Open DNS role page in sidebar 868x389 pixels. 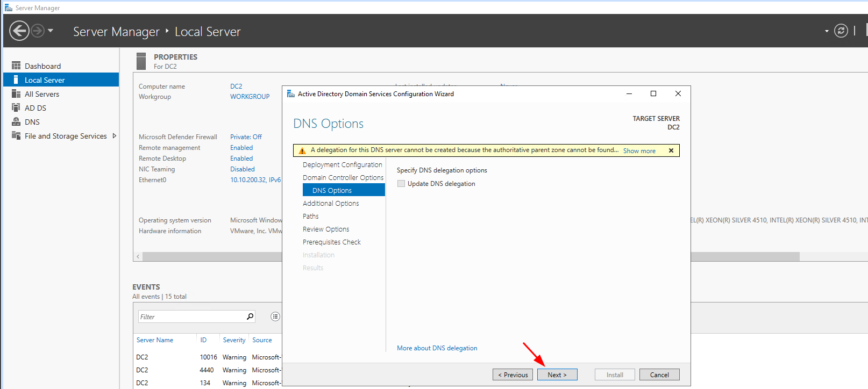[x=32, y=122]
